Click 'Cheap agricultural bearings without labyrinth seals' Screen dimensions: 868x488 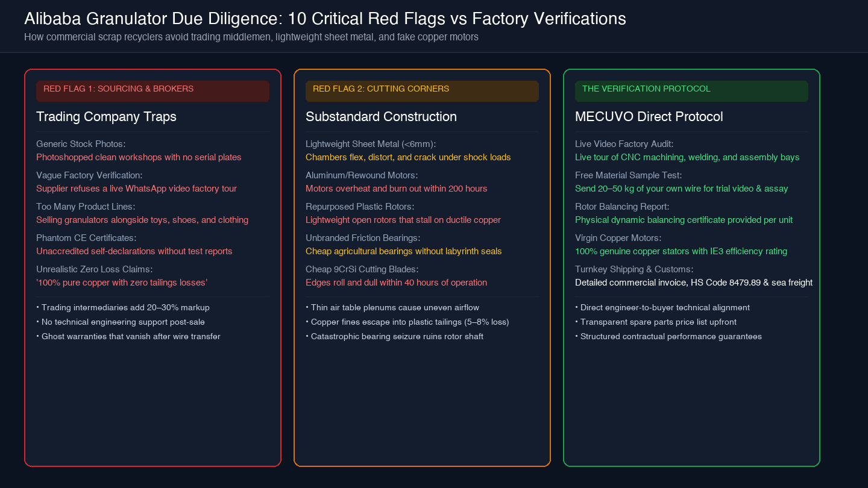[404, 251]
